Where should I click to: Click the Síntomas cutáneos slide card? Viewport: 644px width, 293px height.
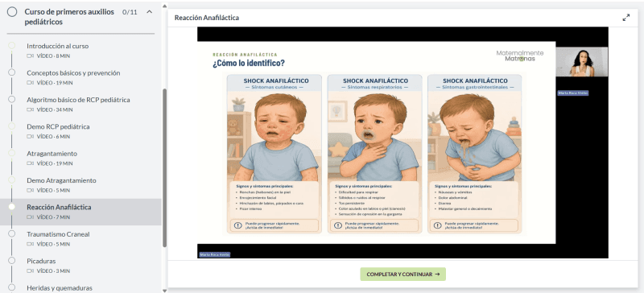tap(275, 154)
